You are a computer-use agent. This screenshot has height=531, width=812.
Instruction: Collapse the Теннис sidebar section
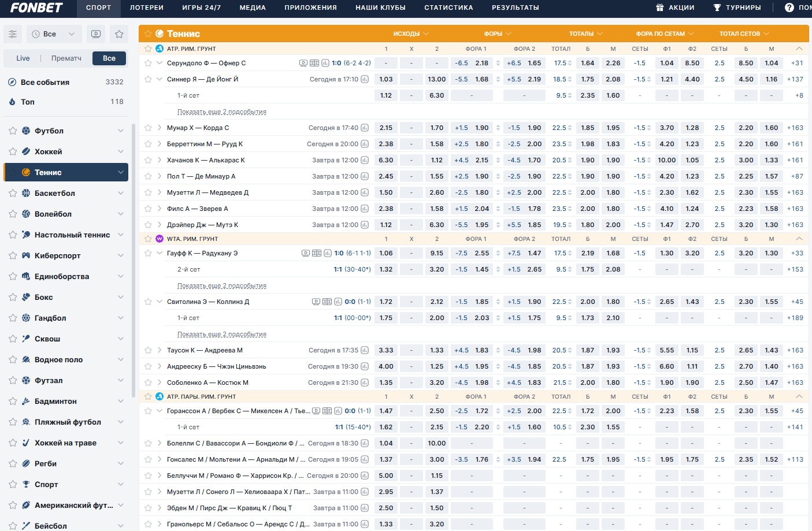pos(121,172)
